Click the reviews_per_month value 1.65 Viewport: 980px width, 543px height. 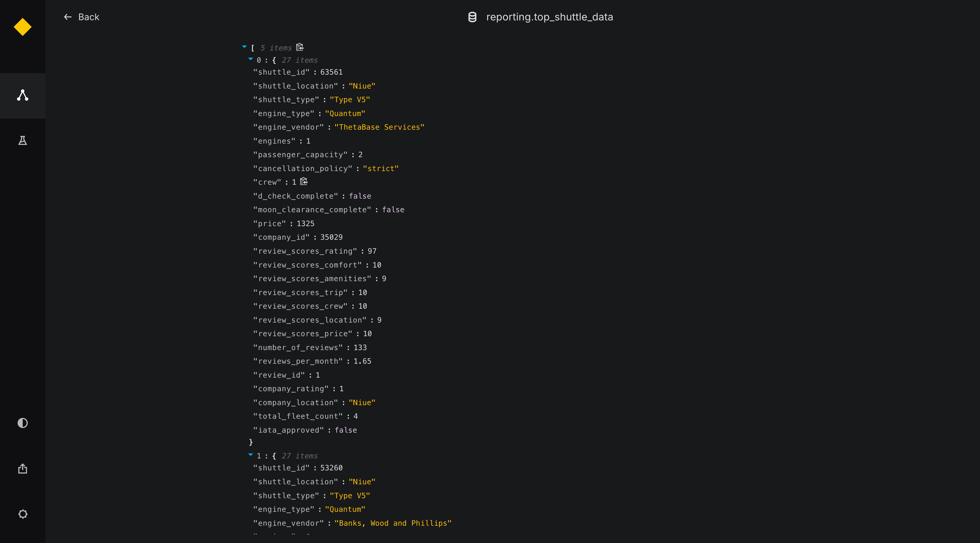362,361
